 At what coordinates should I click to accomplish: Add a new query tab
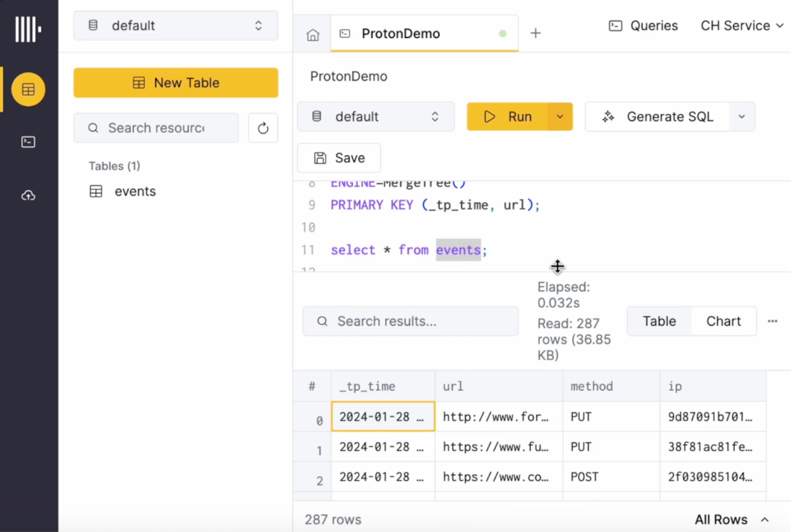click(x=535, y=33)
